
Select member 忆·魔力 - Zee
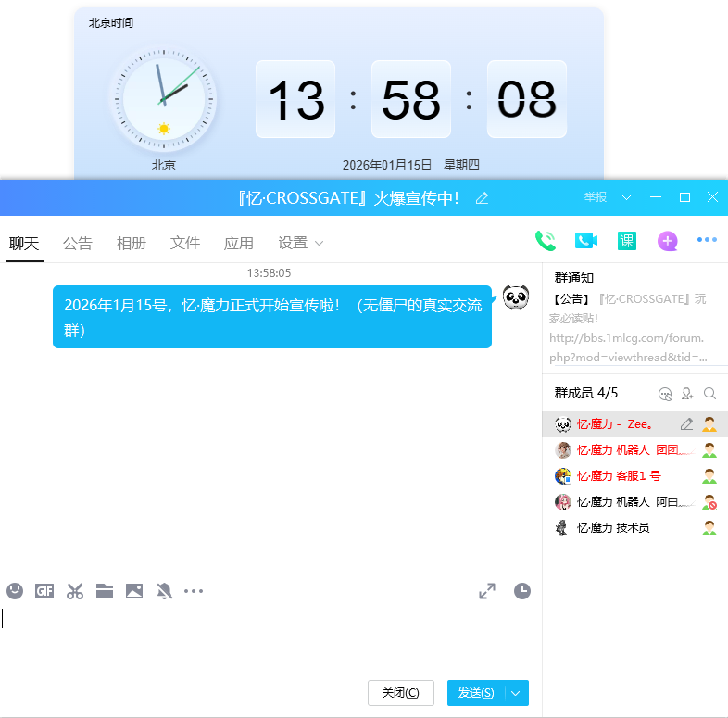click(x=635, y=424)
